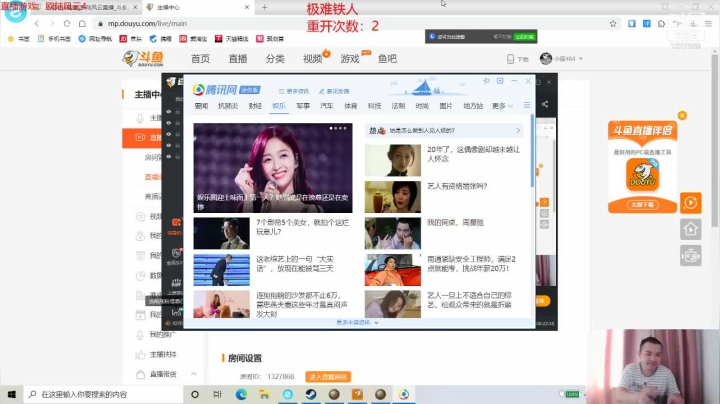This screenshot has width=720, height=404.
Task: Click the phone download icon in header
Action: [511, 59]
